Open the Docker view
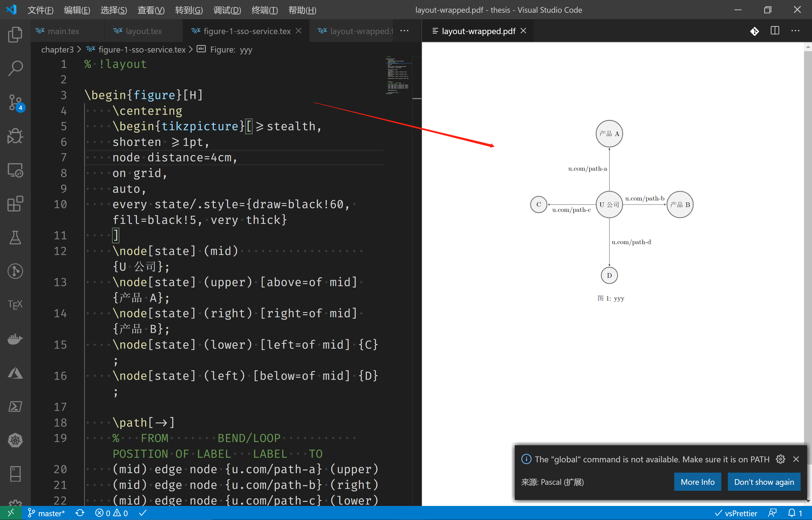This screenshot has height=520, width=812. click(15, 339)
